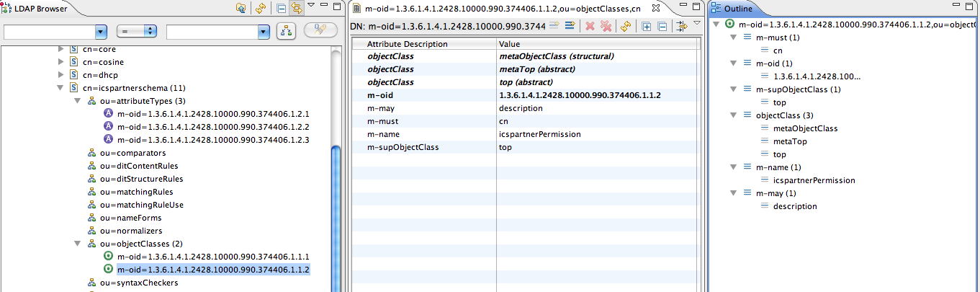Click the Delete Value red X icon
The image size is (980, 292).
(590, 27)
